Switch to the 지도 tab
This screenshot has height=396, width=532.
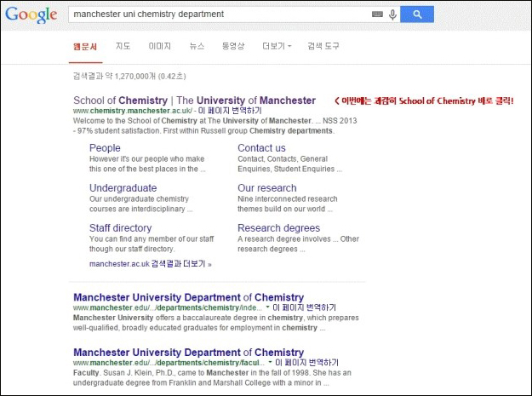pos(123,46)
